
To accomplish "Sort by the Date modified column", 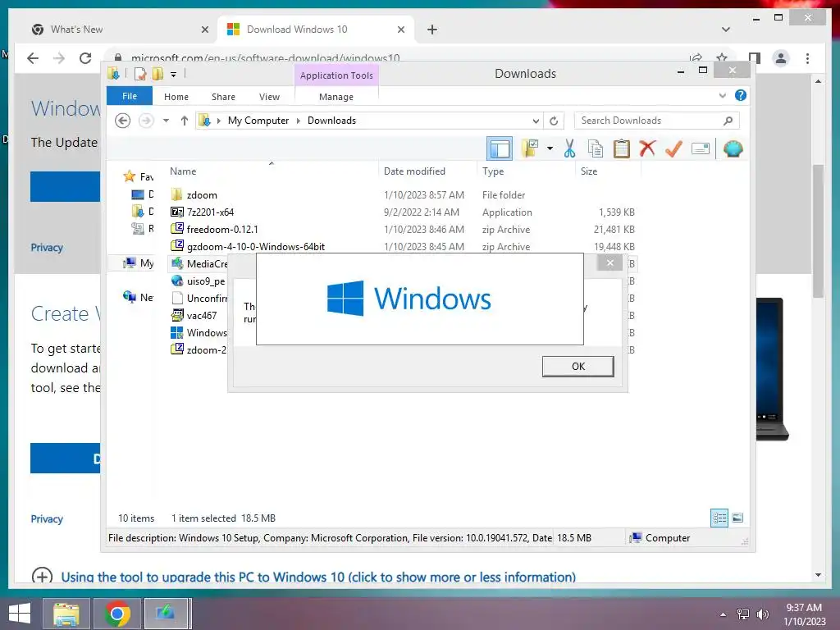I will click(x=427, y=171).
